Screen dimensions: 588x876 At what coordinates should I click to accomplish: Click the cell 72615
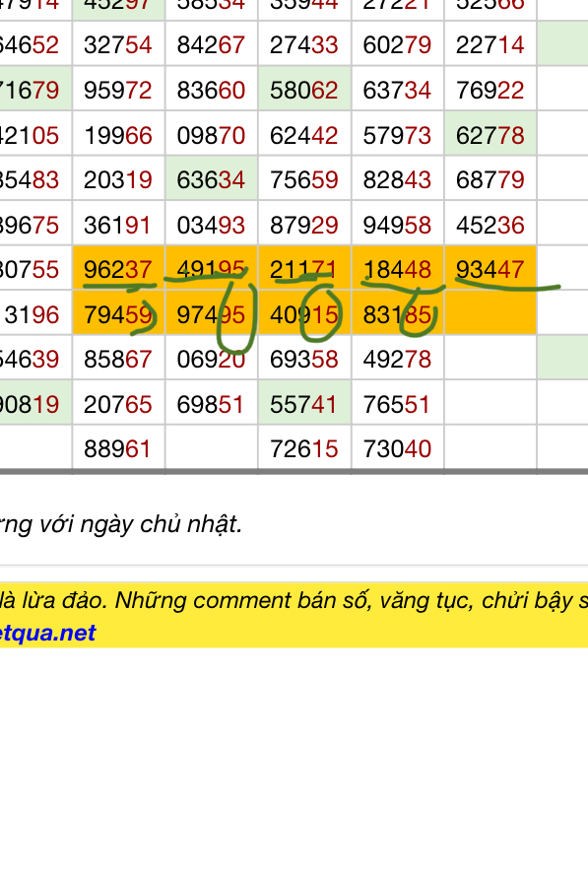304,448
